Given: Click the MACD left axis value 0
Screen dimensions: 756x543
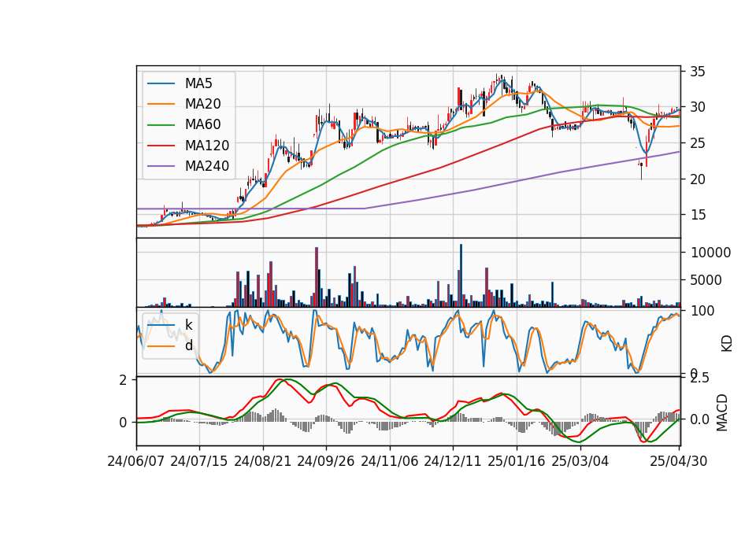Looking at the screenshot, I should pos(123,423).
